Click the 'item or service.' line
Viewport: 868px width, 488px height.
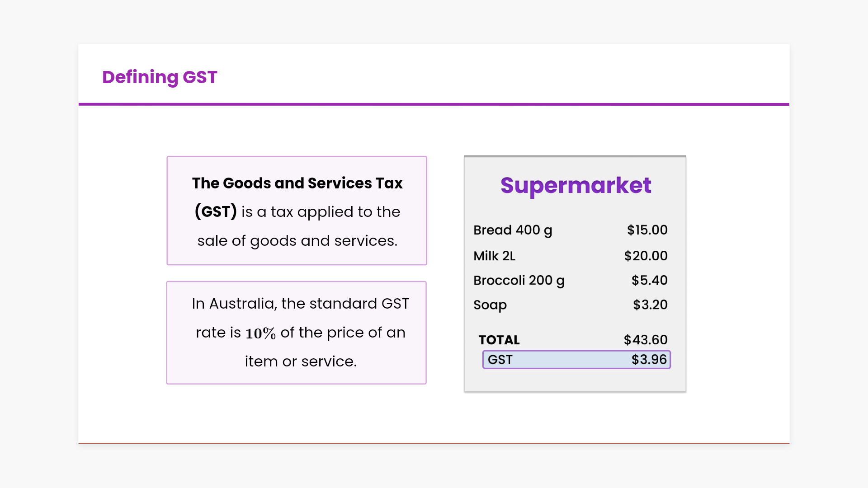(301, 361)
